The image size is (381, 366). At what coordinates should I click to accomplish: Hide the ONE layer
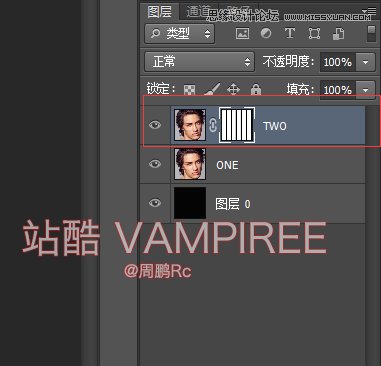tap(155, 164)
